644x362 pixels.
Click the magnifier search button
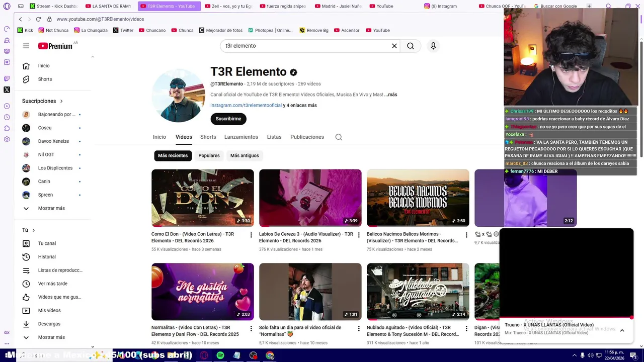[x=411, y=46]
